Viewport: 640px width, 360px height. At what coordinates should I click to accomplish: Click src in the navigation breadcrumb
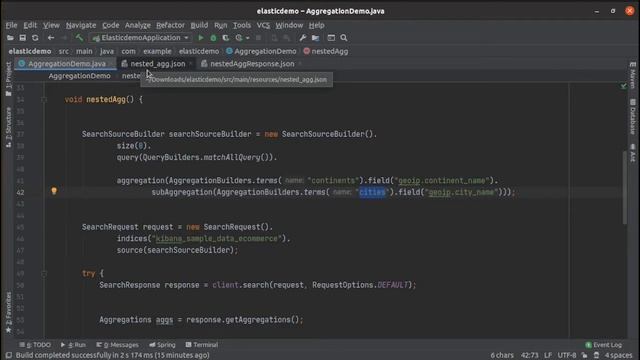(x=64, y=51)
